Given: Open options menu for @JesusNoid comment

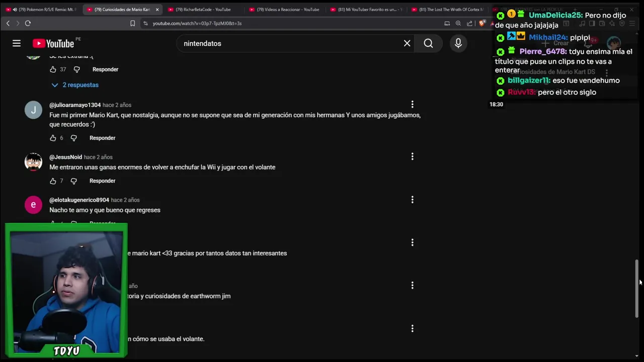Looking at the screenshot, I should click(412, 157).
